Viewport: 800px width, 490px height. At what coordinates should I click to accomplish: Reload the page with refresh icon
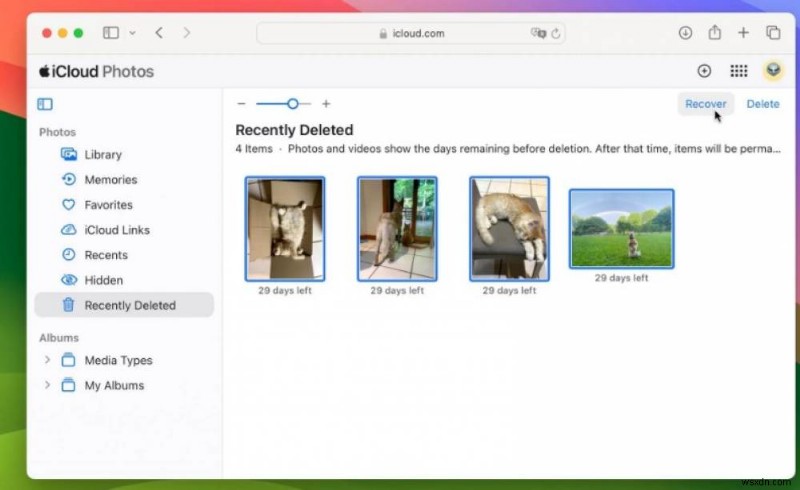[556, 34]
